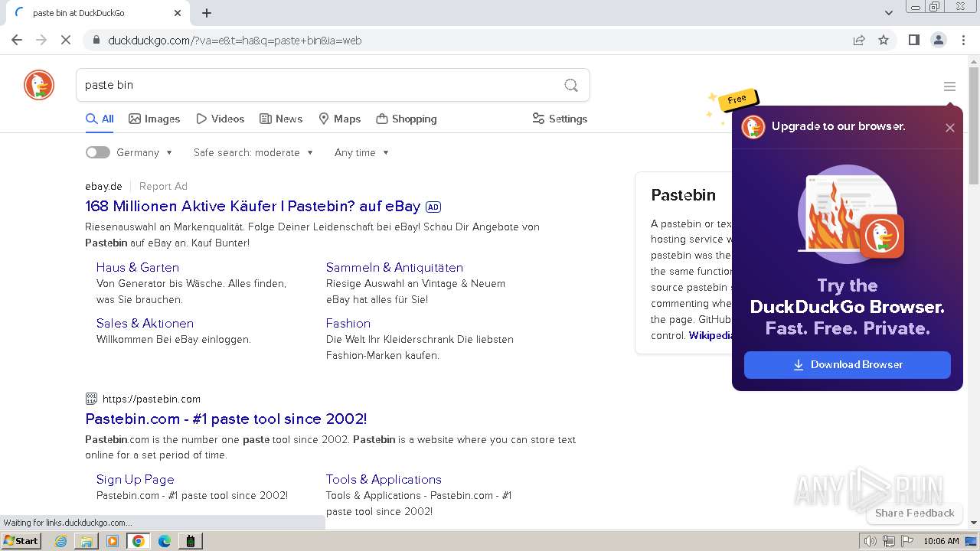Open Microsoft Edge from taskbar

(164, 541)
